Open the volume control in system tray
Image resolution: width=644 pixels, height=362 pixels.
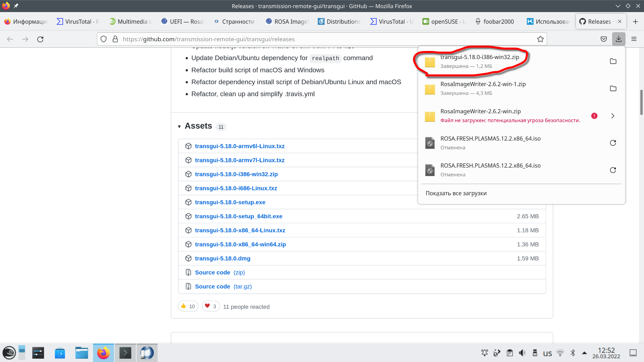click(522, 353)
